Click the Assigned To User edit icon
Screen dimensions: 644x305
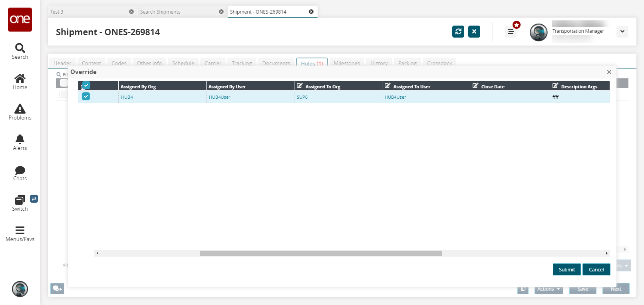[388, 86]
